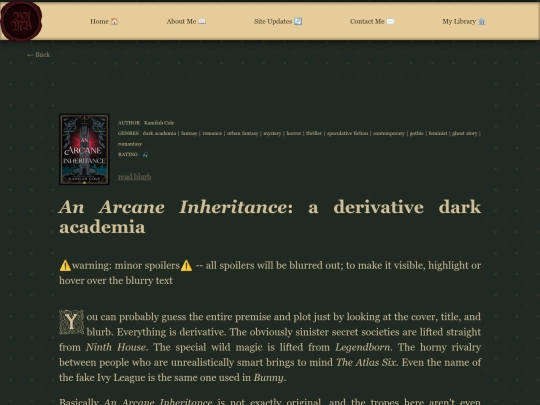
Task: Click the RATING label
Action: click(128, 154)
